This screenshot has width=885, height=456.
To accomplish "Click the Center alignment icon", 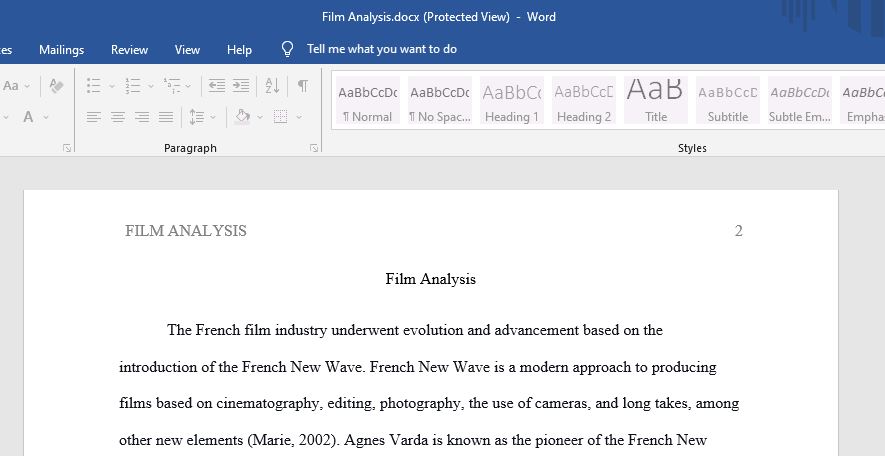I will coord(118,117).
